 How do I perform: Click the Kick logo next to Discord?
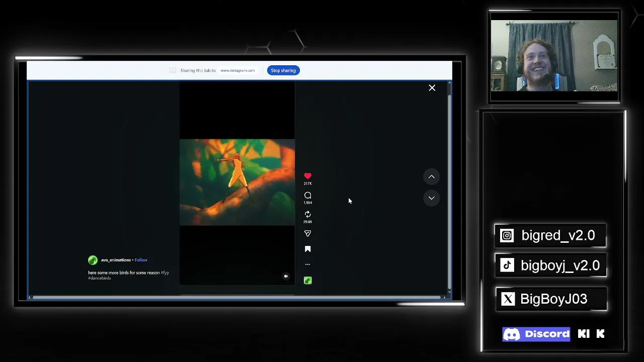pos(591,334)
